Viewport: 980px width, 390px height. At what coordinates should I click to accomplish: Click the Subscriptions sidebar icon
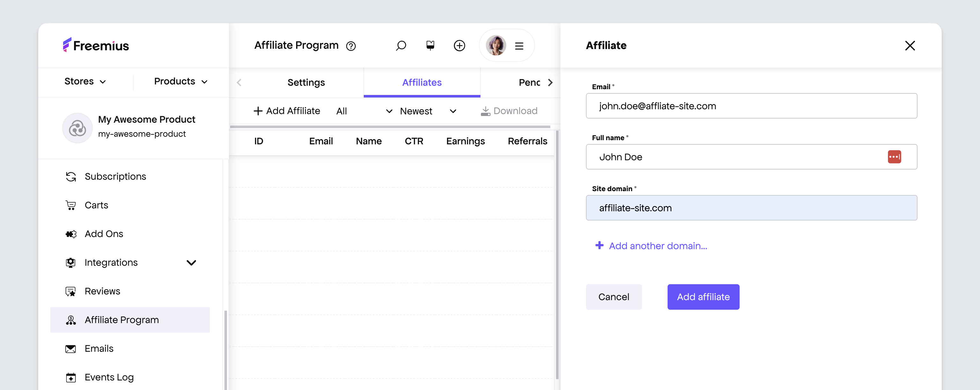click(x=71, y=176)
